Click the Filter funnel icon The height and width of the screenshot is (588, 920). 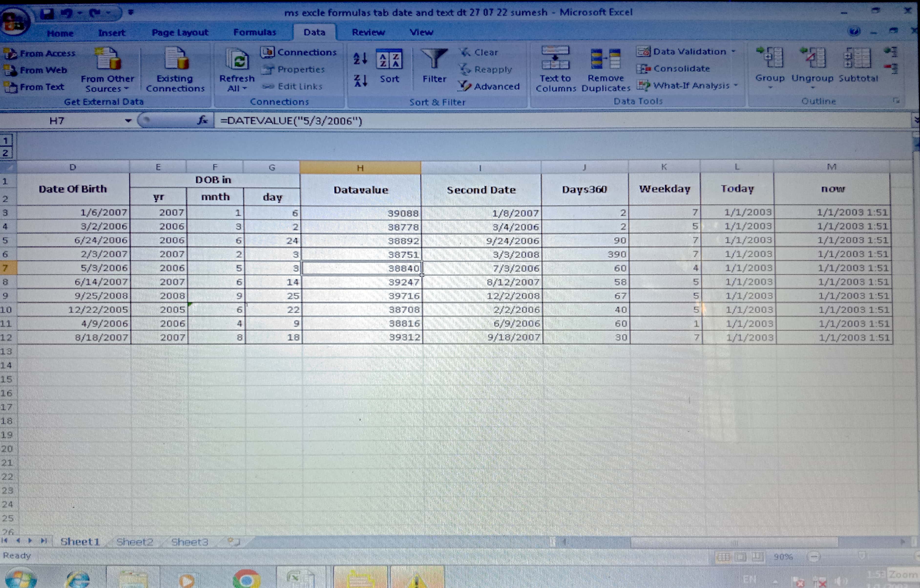434,60
